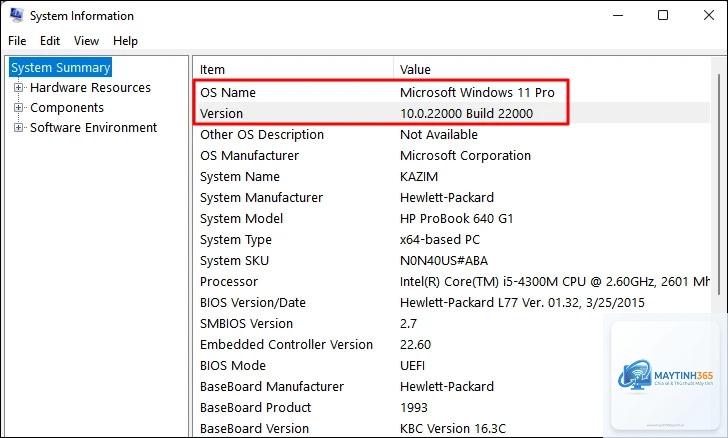Select the BaseBoard Version row

tap(452, 428)
